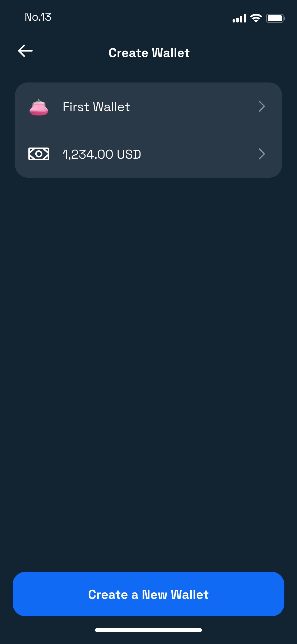The height and width of the screenshot is (644, 297).
Task: Tap the Wi-Fi status icon
Action: point(256,18)
